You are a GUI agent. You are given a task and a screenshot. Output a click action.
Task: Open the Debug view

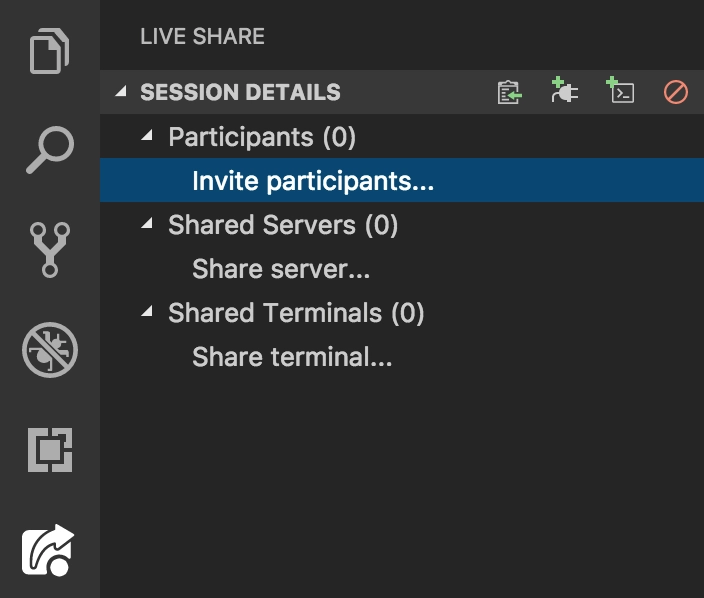click(x=50, y=350)
